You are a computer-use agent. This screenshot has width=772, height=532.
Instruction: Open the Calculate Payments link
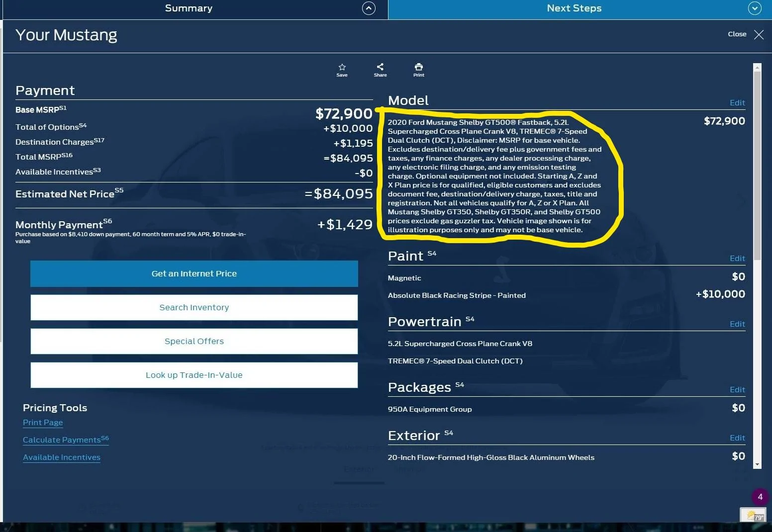[66, 440]
